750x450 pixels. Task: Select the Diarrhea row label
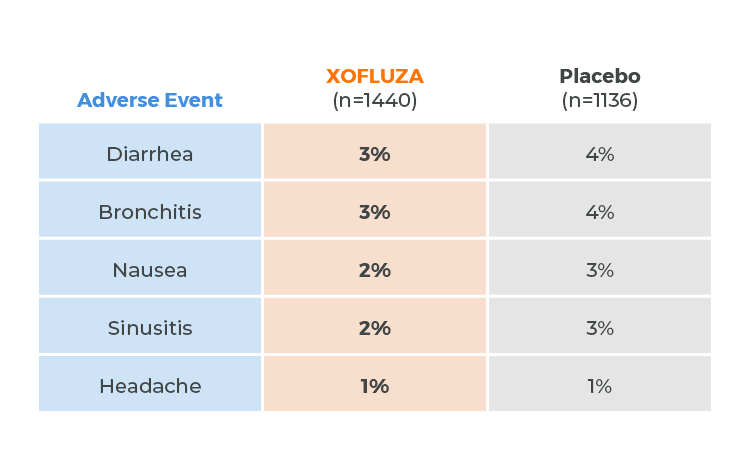[x=150, y=154]
